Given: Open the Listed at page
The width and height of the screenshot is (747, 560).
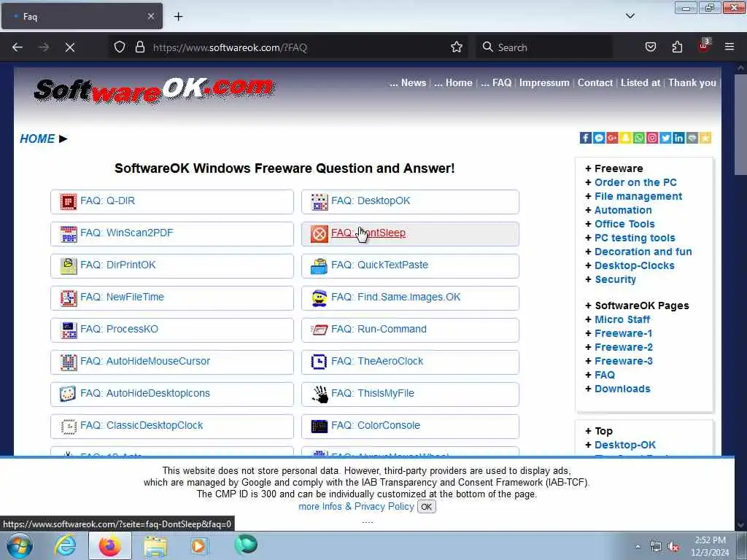Looking at the screenshot, I should point(640,83).
